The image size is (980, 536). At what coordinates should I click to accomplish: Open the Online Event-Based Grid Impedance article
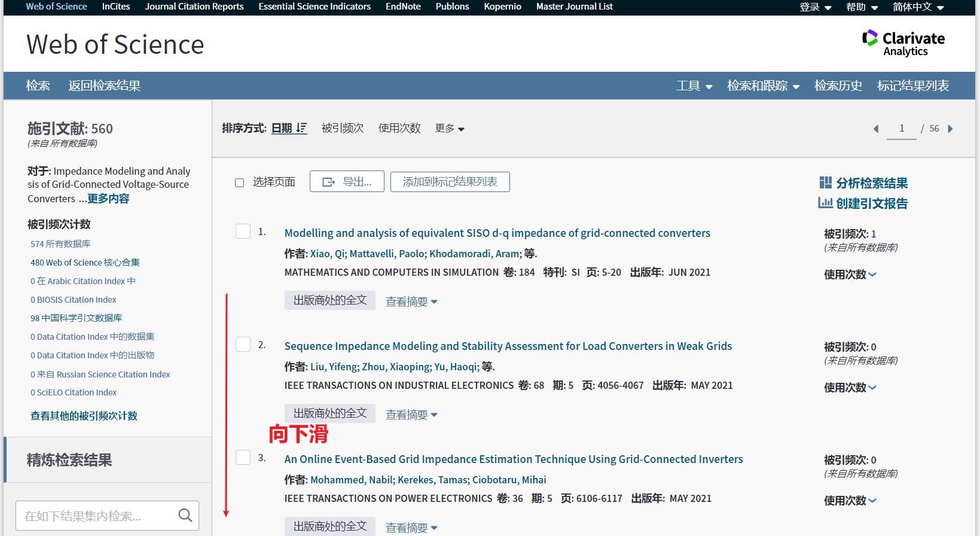(514, 459)
